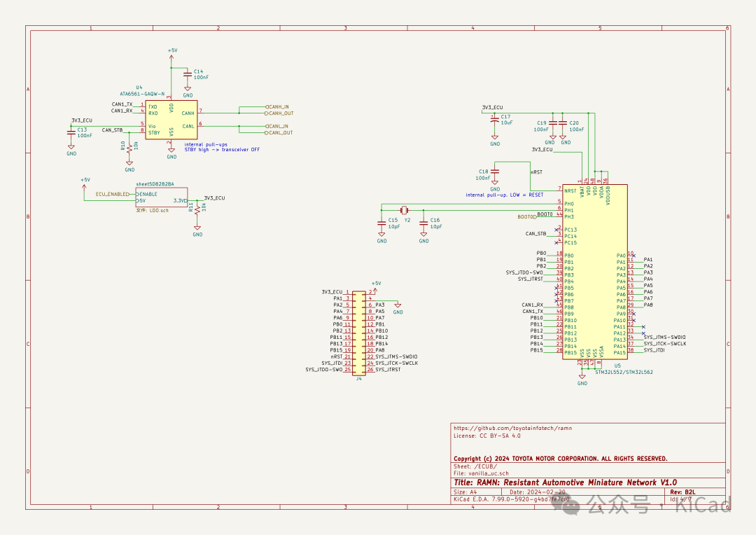The height and width of the screenshot is (535, 756).
Task: Click the ATA6561-GAQW-N value text
Action: coord(142,94)
